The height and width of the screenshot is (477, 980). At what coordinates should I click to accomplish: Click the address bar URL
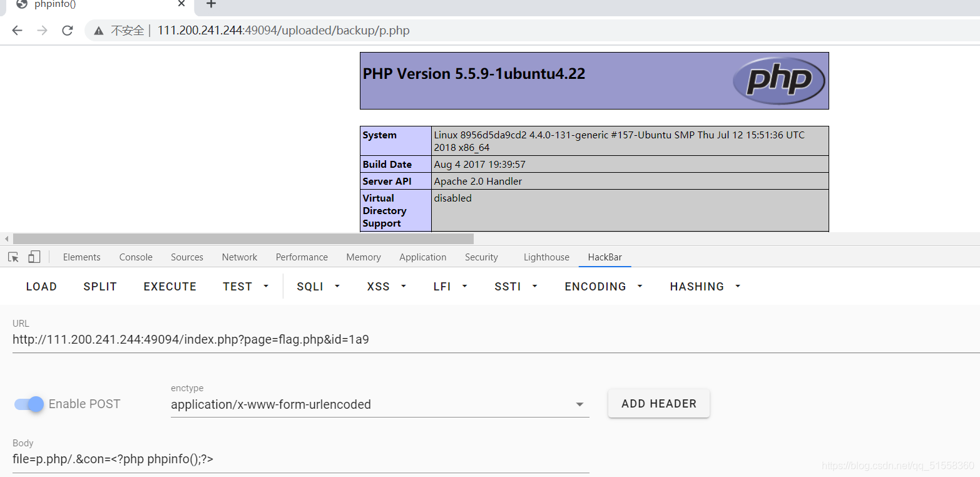(x=283, y=30)
